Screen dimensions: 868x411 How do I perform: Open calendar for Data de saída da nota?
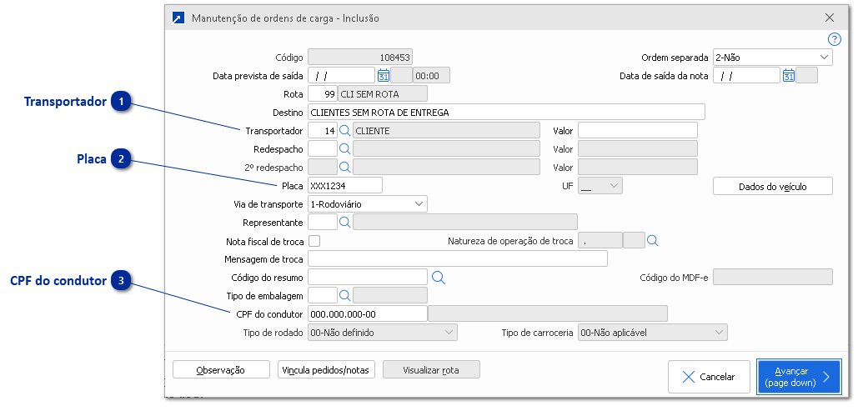click(788, 75)
